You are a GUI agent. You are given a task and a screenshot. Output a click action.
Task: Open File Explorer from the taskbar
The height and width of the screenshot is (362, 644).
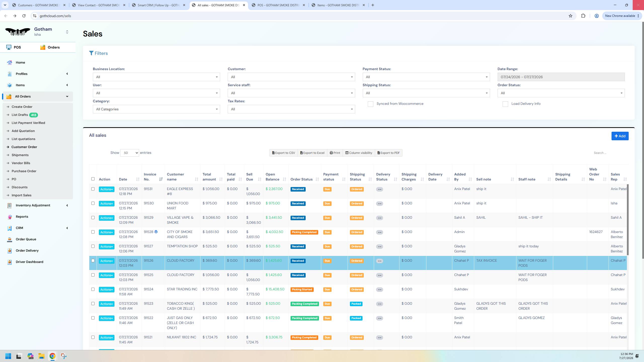(x=41, y=356)
